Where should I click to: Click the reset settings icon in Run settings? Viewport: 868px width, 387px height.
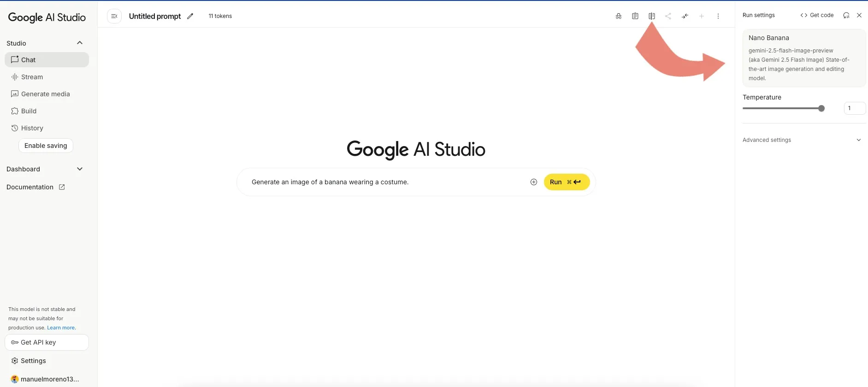(846, 15)
